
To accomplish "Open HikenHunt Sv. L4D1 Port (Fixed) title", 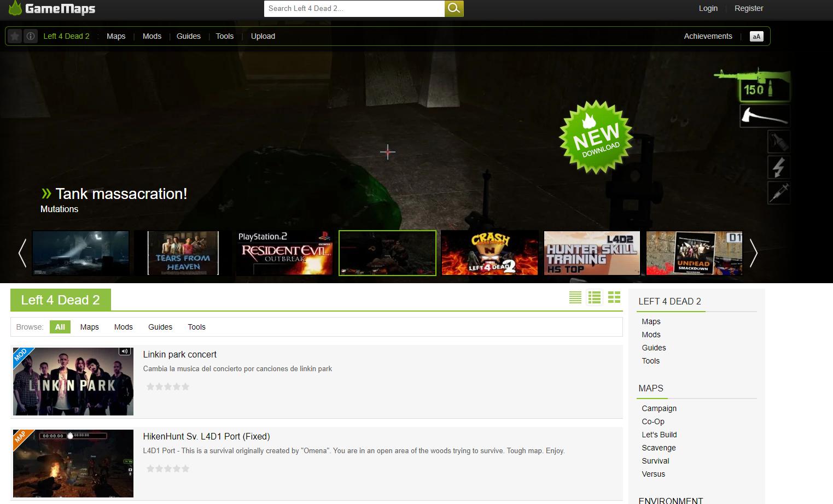I will pos(206,436).
